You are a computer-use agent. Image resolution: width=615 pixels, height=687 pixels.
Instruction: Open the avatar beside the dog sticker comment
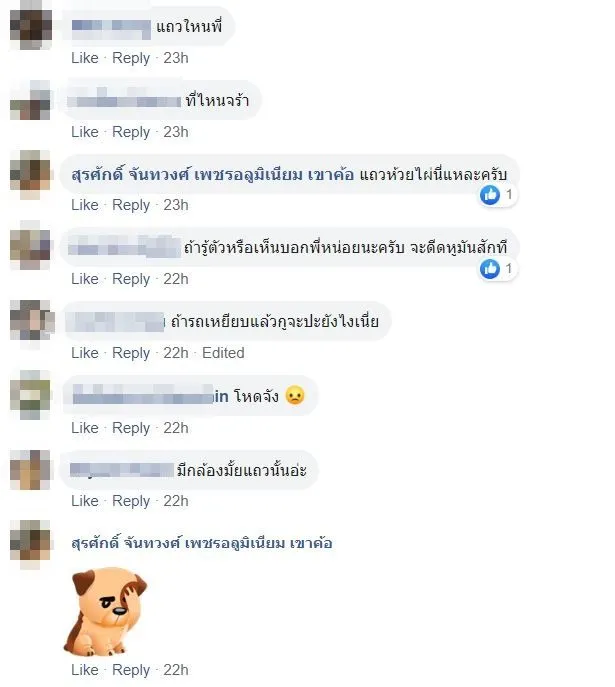click(x=31, y=543)
